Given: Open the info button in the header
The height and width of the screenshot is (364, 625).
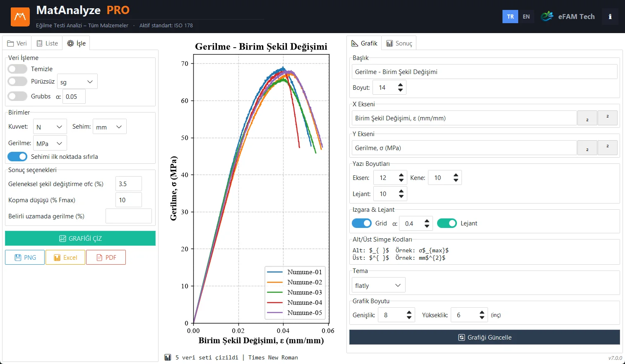Looking at the screenshot, I should 610,17.
